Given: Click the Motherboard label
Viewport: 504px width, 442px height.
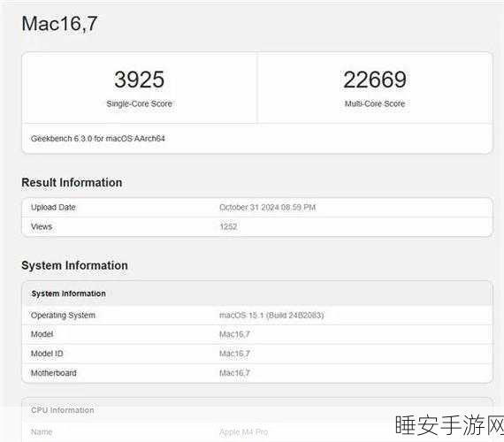Looking at the screenshot, I should tap(54, 373).
